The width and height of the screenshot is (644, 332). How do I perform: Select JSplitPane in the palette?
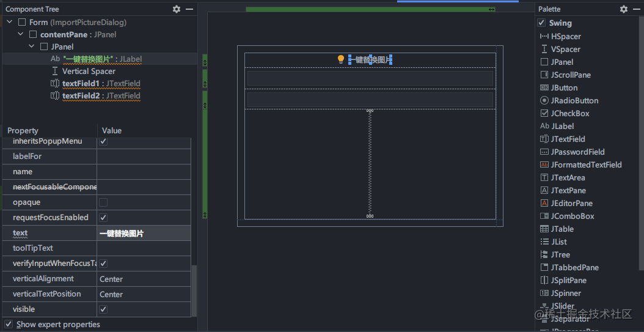pos(563,280)
